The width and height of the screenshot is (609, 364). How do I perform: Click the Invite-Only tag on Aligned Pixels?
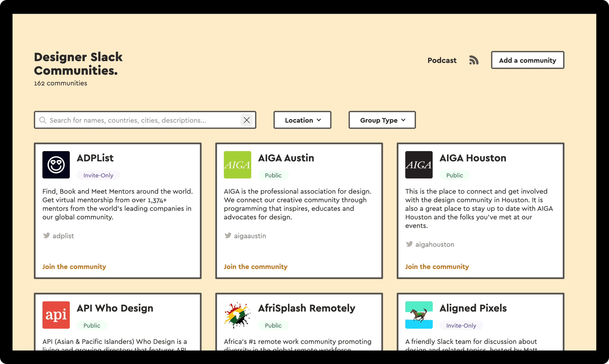pos(461,325)
